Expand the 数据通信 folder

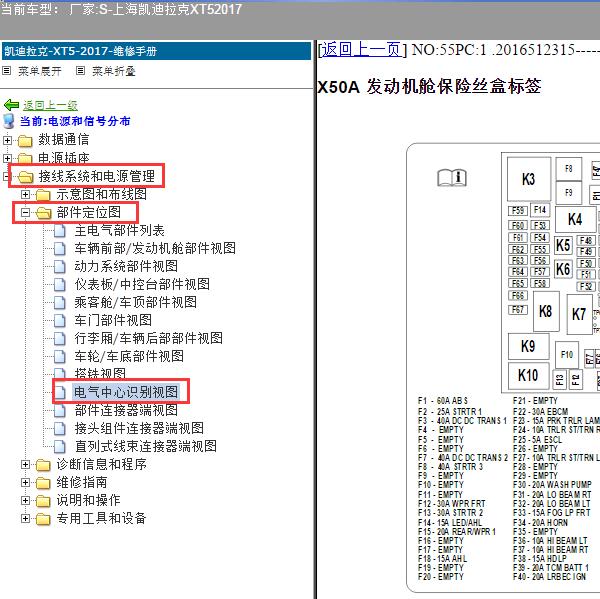pos(7,140)
